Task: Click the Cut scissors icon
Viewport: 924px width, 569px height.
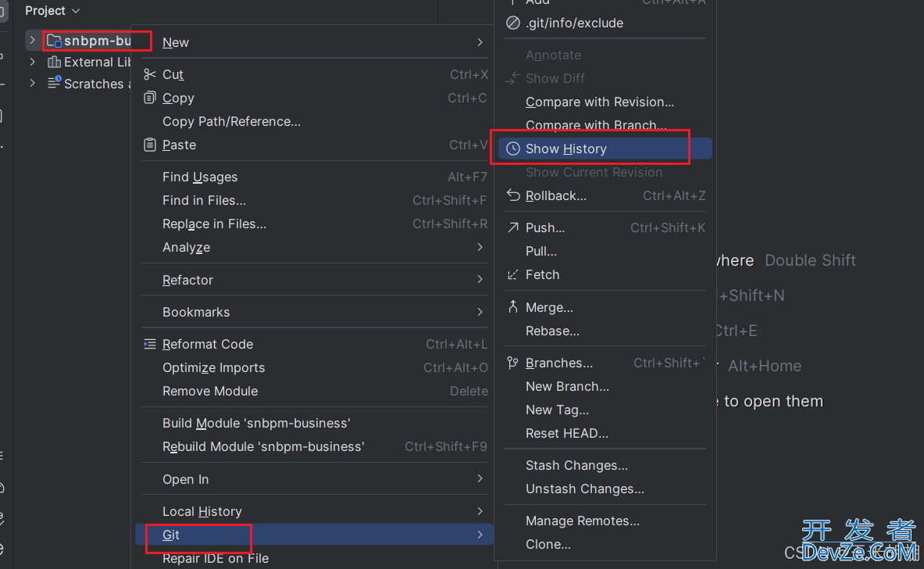Action: tap(150, 74)
